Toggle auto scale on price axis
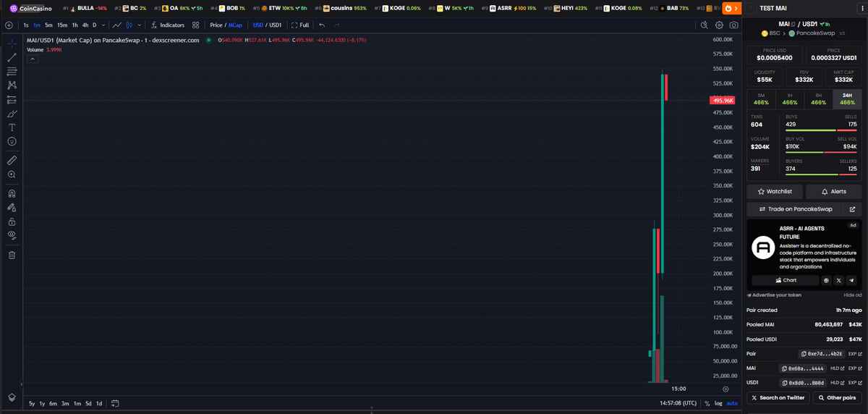The width and height of the screenshot is (868, 414). click(732, 403)
